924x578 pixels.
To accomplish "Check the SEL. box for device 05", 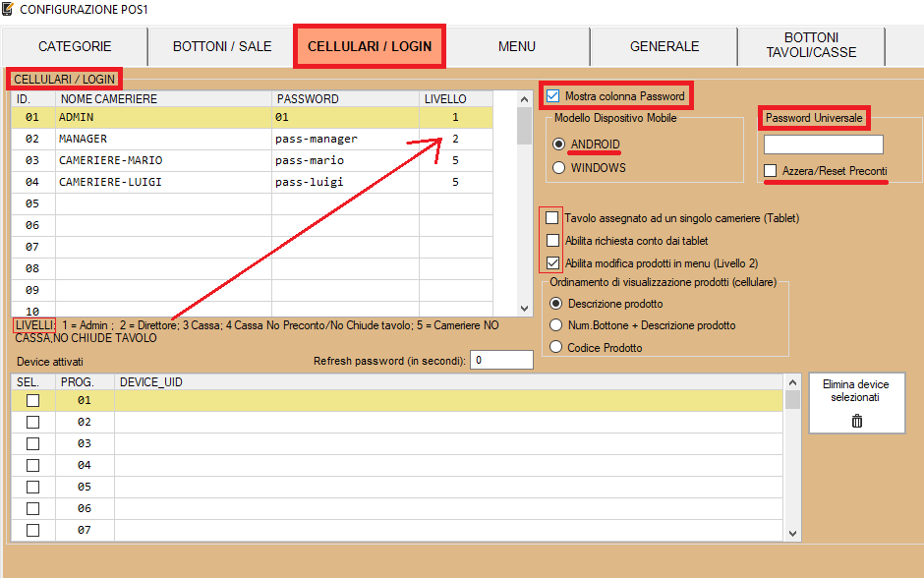I will pyautogui.click(x=33, y=488).
